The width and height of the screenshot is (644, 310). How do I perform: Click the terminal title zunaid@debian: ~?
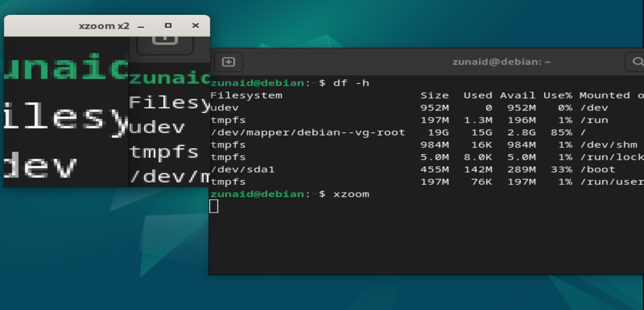[501, 62]
